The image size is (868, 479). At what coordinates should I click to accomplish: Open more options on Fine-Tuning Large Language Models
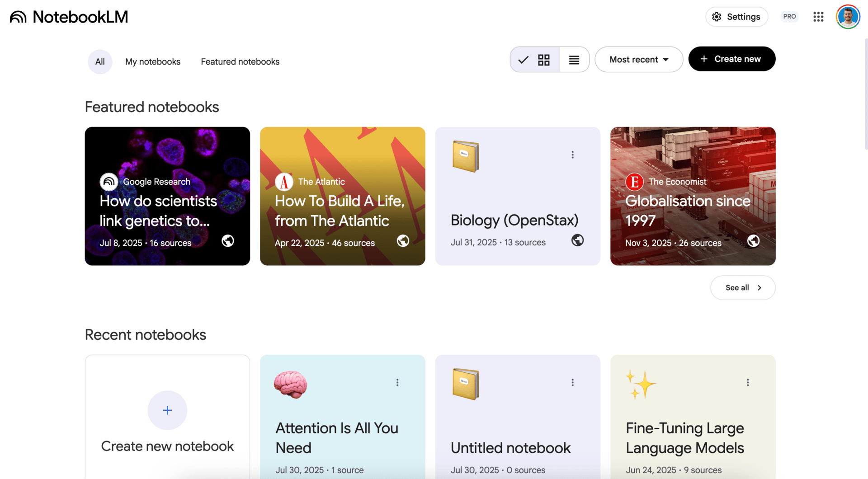point(748,383)
